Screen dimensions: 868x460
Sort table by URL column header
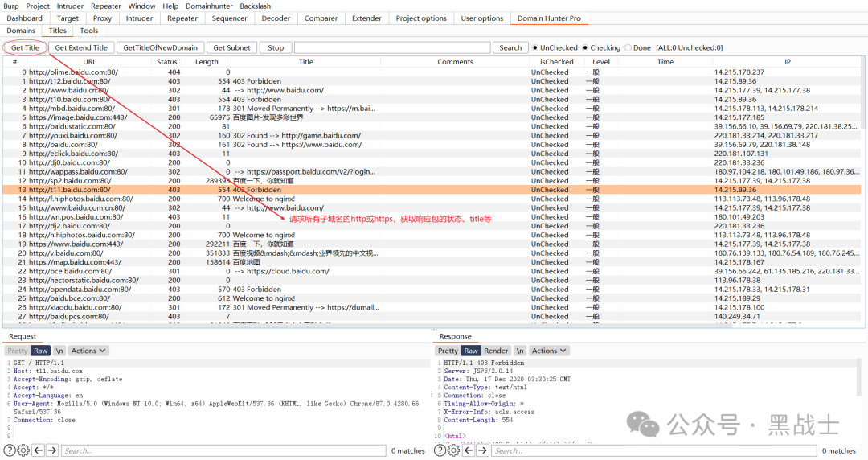tap(89, 61)
